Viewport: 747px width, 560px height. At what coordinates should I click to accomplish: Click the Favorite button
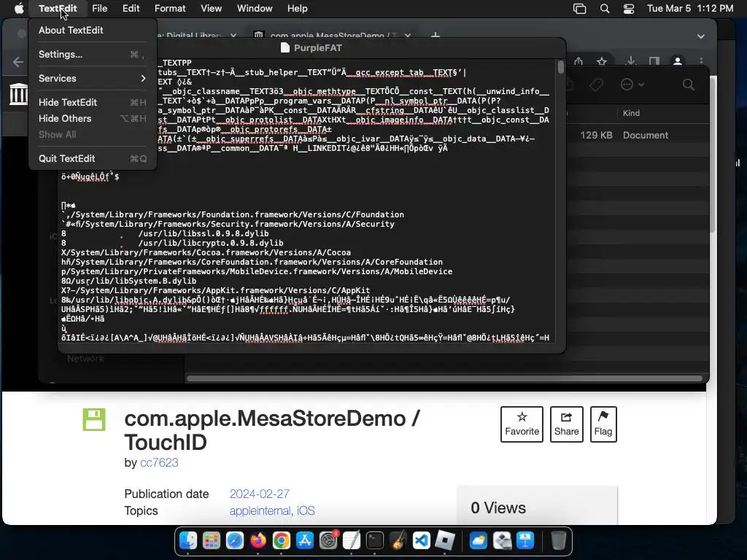click(x=522, y=424)
